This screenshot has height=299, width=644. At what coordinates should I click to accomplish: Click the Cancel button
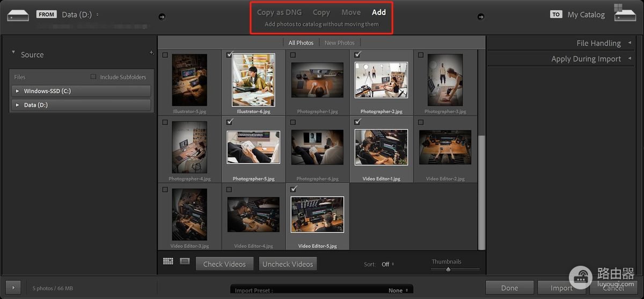613,288
